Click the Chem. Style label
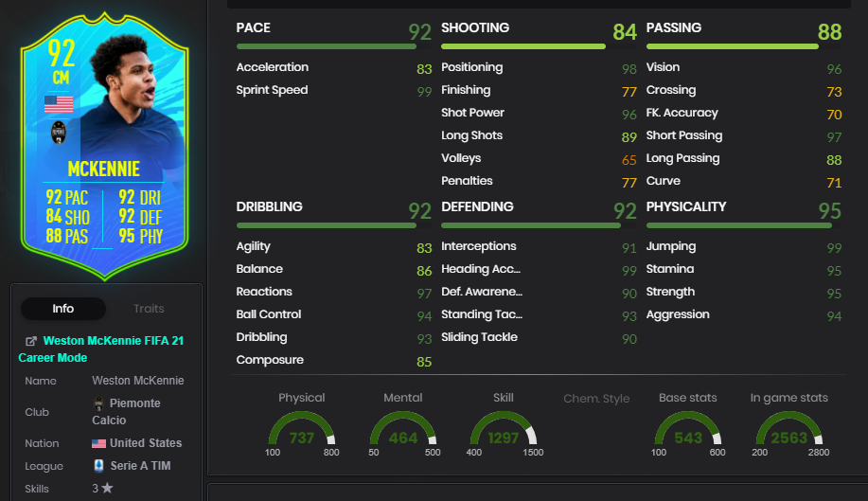 596,399
